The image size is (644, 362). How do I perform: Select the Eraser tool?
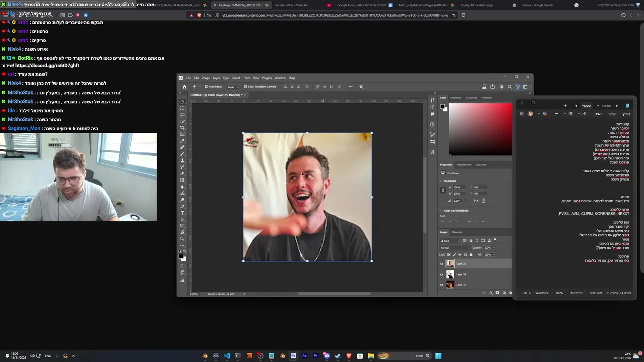pos(182,173)
